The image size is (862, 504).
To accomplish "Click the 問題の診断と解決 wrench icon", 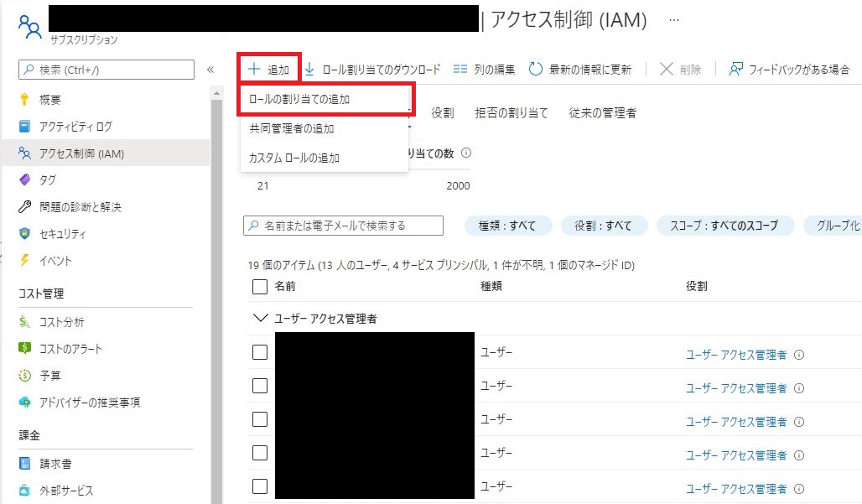I will click(25, 206).
